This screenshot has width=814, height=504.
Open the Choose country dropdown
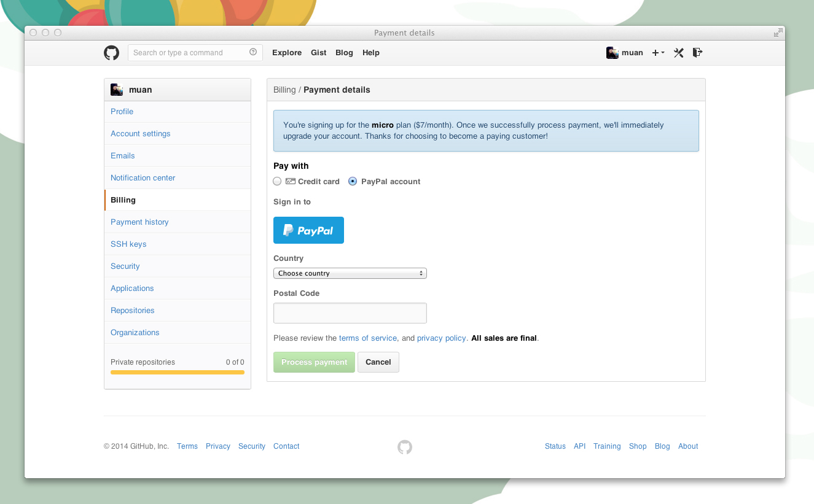tap(350, 273)
